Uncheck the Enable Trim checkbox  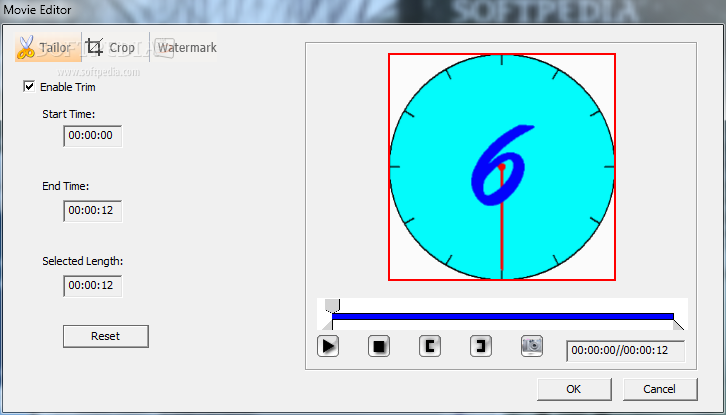point(29,87)
